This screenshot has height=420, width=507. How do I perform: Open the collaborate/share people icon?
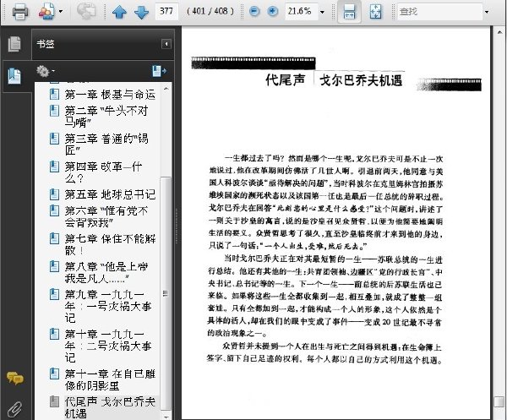[46, 12]
